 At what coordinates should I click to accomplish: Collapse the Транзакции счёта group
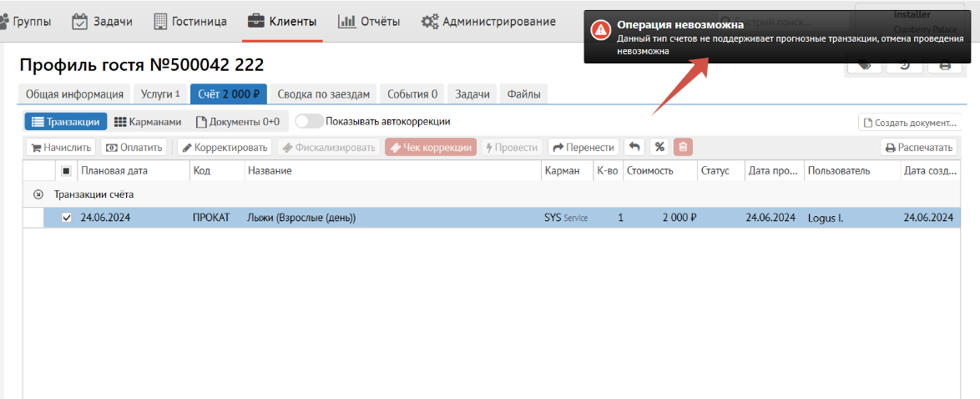[x=38, y=194]
